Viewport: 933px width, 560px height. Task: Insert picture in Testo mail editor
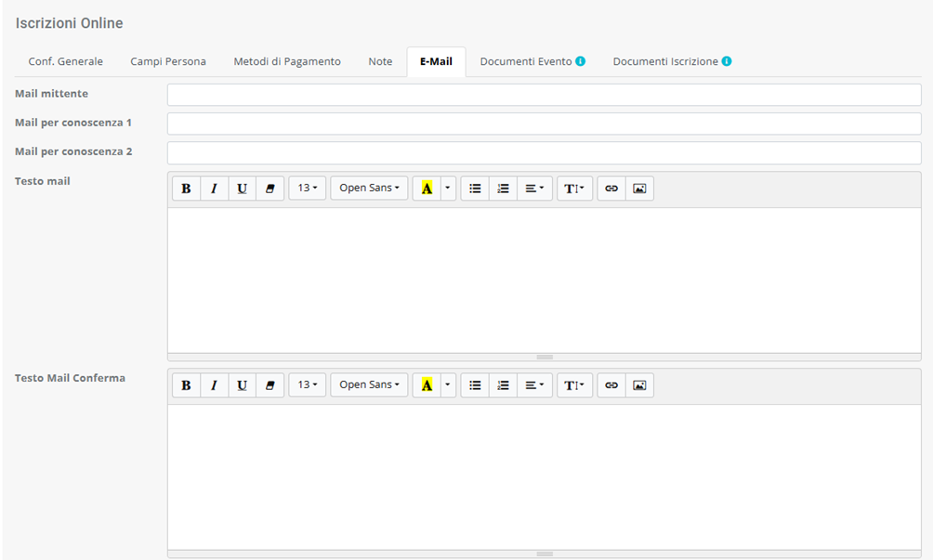pyautogui.click(x=639, y=189)
